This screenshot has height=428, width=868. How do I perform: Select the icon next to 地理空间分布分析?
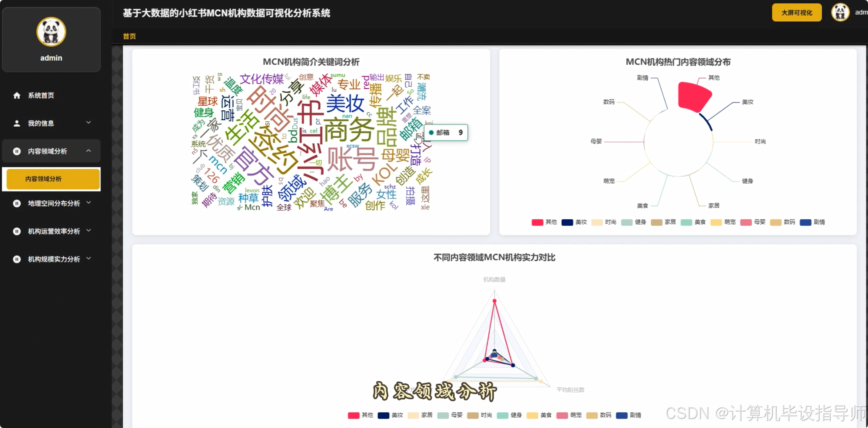(17, 203)
